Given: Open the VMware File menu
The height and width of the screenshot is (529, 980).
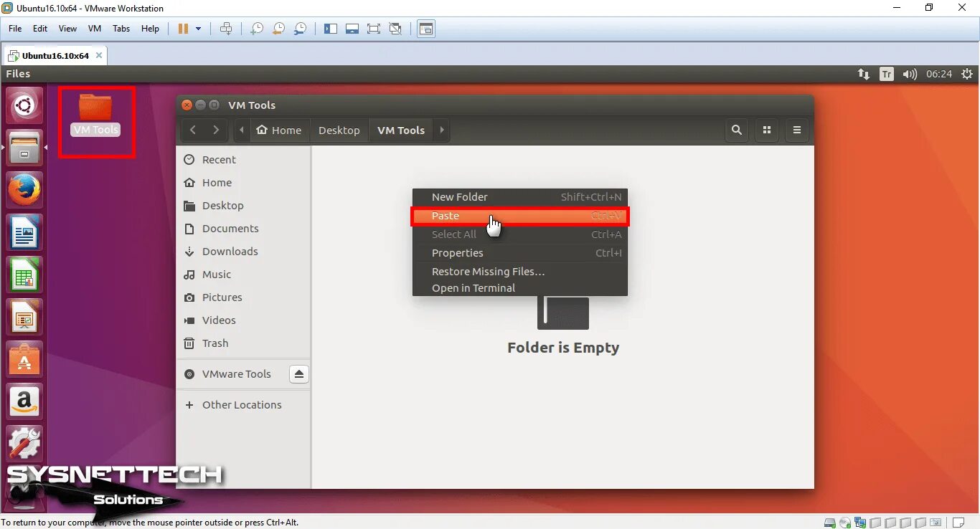Looking at the screenshot, I should click(15, 29).
